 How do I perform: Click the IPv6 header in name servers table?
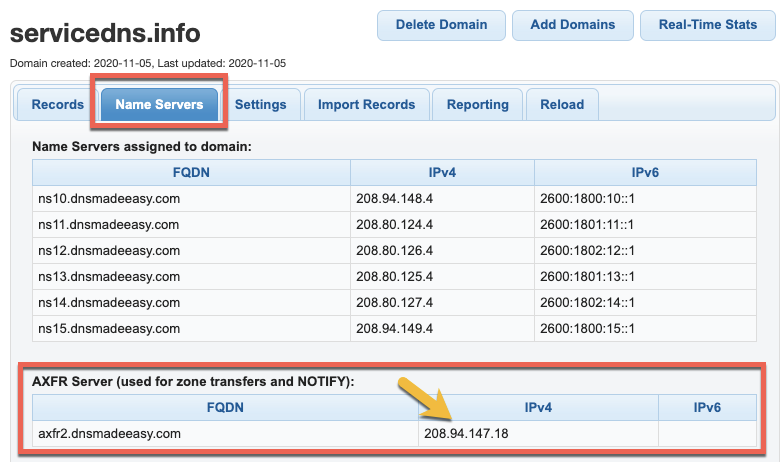645,173
